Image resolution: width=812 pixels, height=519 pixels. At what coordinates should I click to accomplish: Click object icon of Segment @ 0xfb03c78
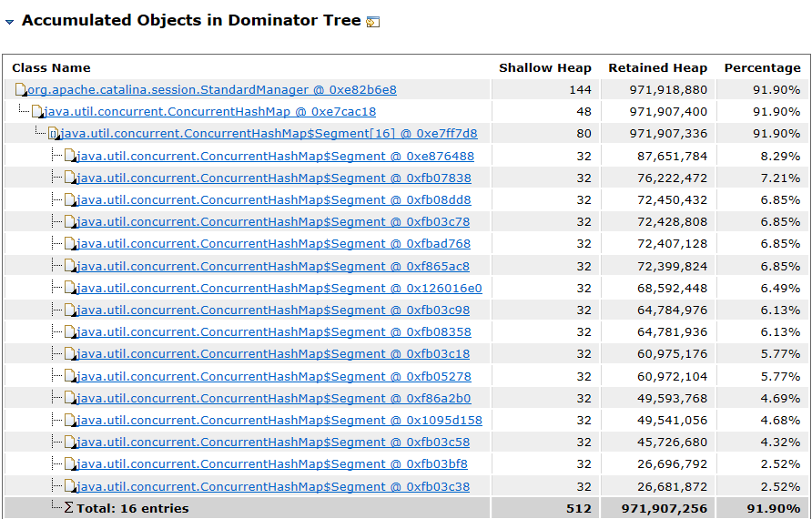pyautogui.click(x=70, y=221)
